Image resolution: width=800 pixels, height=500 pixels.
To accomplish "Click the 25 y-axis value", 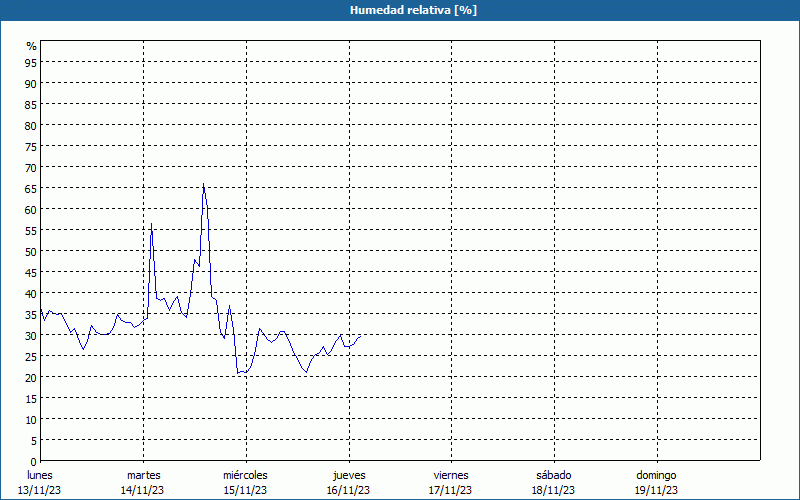I will click(x=31, y=357).
